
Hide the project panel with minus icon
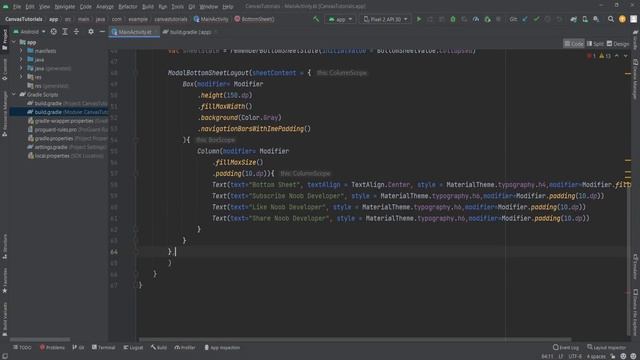click(x=102, y=31)
